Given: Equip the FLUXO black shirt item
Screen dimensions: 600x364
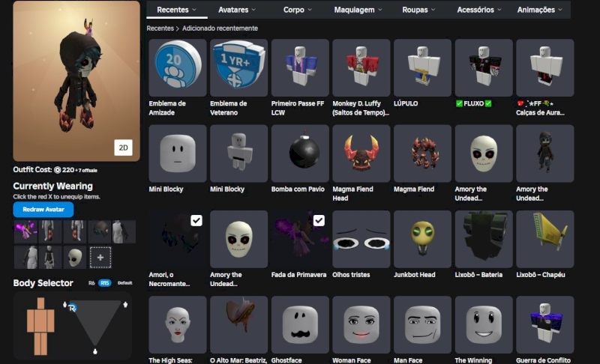Looking at the screenshot, I should (484, 67).
